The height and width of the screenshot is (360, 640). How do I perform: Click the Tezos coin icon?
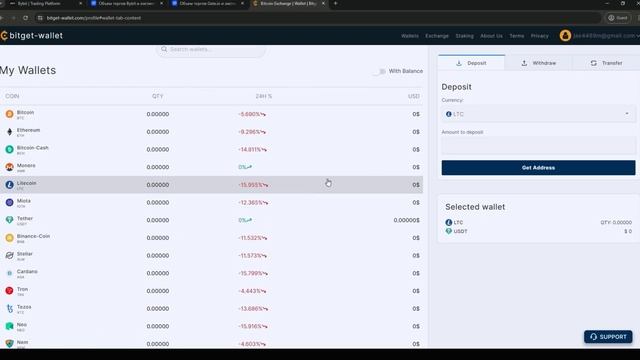(9, 309)
